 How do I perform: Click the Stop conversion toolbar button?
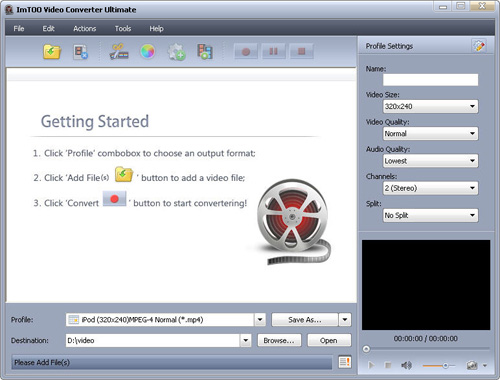click(x=302, y=52)
